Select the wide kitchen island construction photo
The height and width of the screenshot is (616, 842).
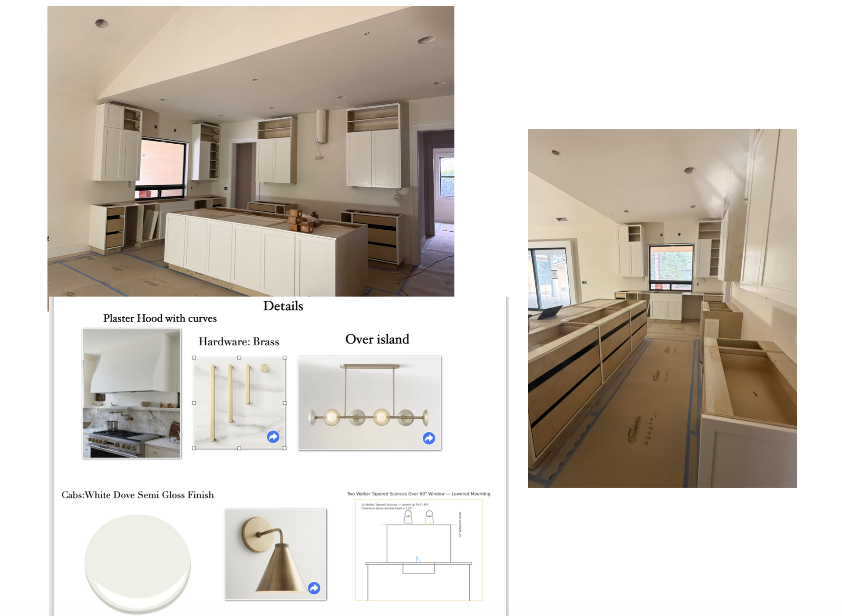(x=250, y=151)
